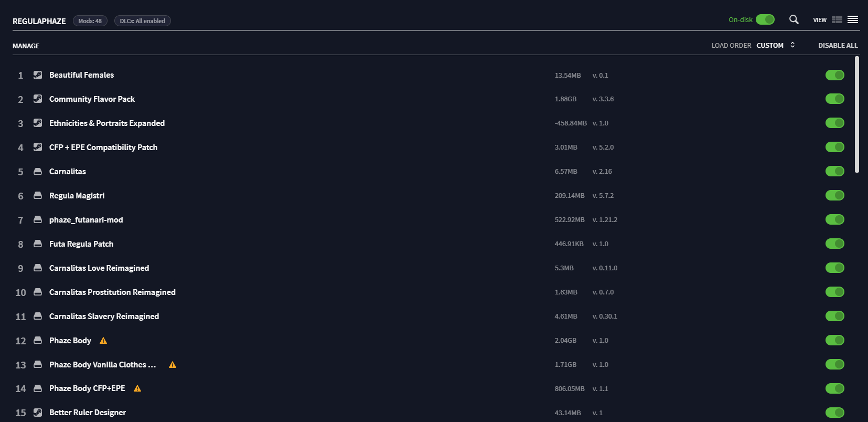This screenshot has height=422, width=868.
Task: Turn off Carnalitas Slavery Reimagined toggle
Action: pyautogui.click(x=834, y=316)
